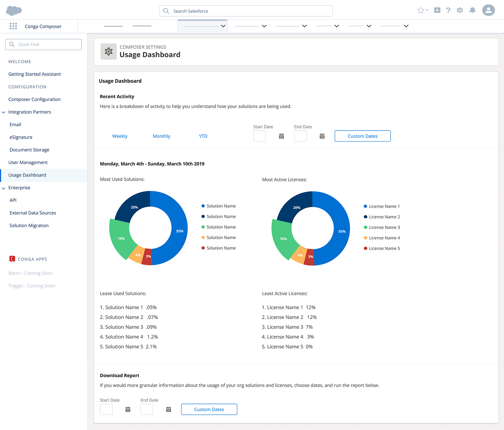Screen dimensions: 504x430
Task: Go to User Management
Action: [x=28, y=162]
